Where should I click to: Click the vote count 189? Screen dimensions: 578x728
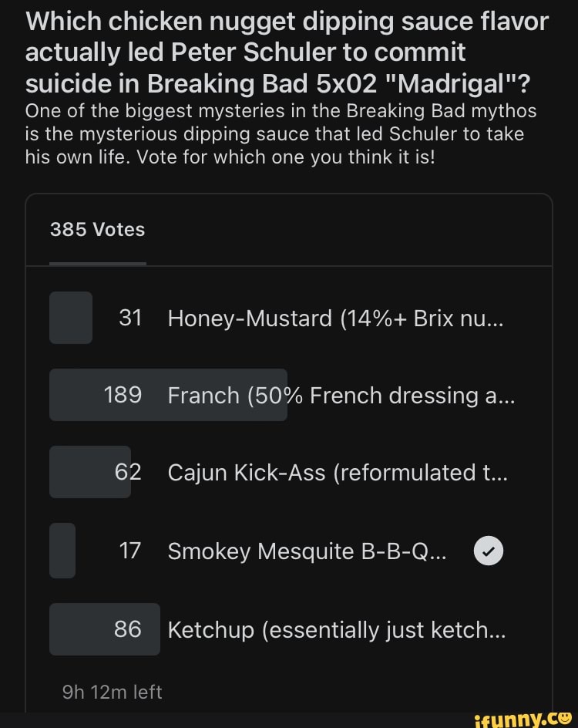(123, 395)
